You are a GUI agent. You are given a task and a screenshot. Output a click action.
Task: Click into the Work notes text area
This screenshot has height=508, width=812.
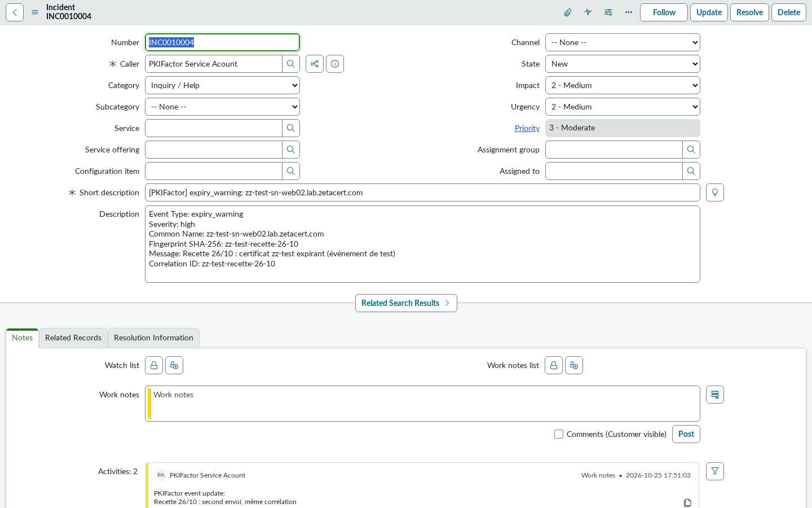(x=422, y=404)
